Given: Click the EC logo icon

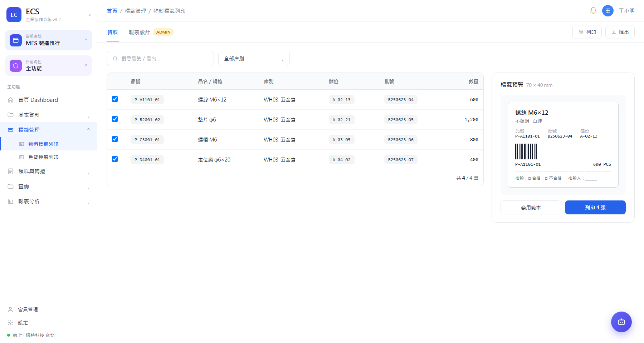Looking at the screenshot, I should [14, 15].
